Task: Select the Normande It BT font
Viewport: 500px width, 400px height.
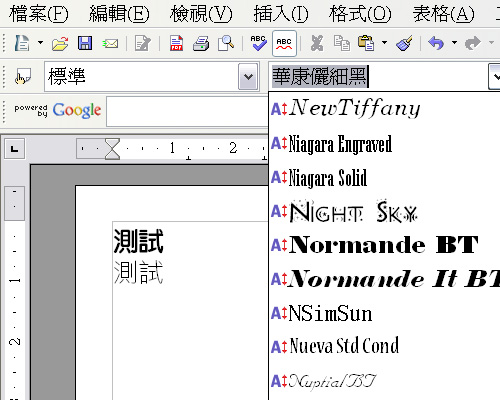Action: point(384,279)
